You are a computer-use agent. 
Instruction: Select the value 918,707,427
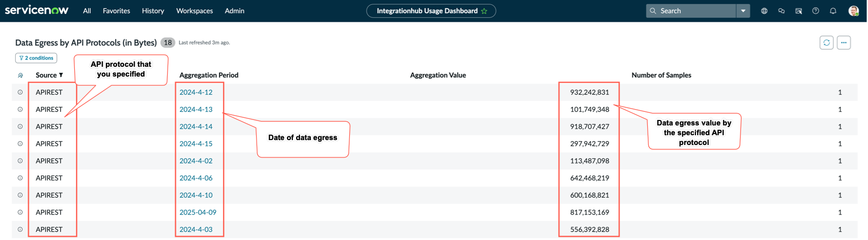[590, 127]
